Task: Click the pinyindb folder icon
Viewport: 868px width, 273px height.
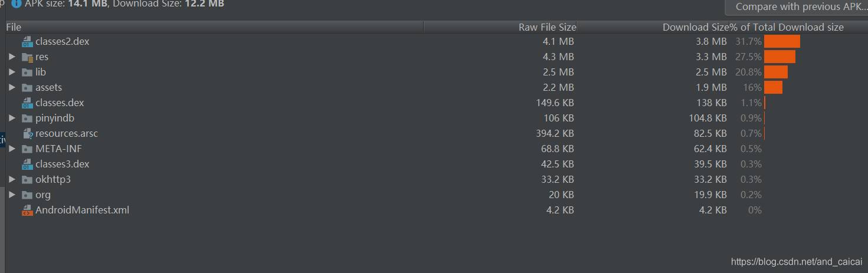Action: tap(27, 119)
